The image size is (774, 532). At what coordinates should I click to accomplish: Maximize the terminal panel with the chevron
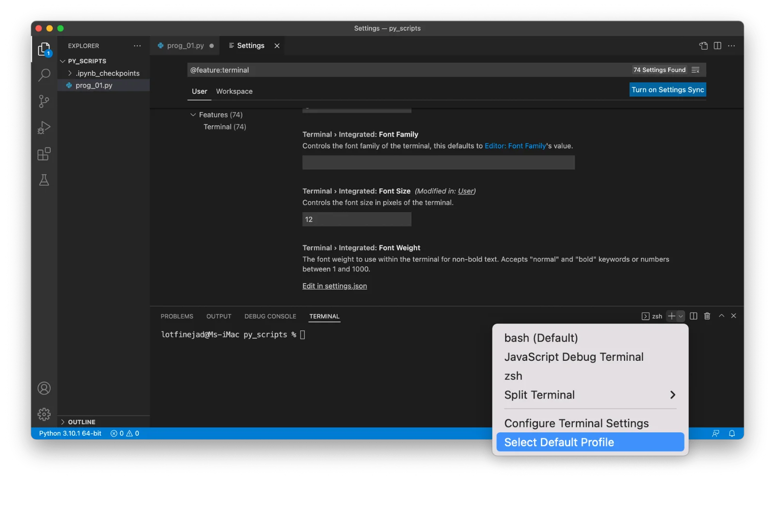click(x=721, y=316)
